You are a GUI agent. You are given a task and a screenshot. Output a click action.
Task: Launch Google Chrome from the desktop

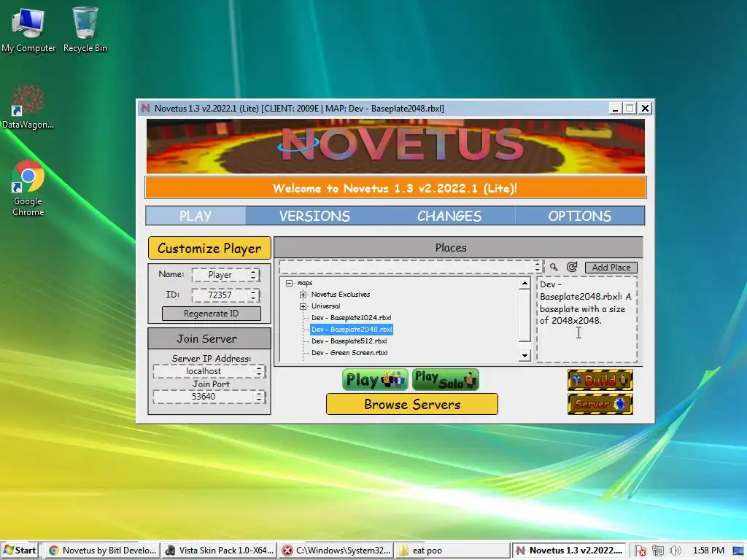pyautogui.click(x=28, y=188)
